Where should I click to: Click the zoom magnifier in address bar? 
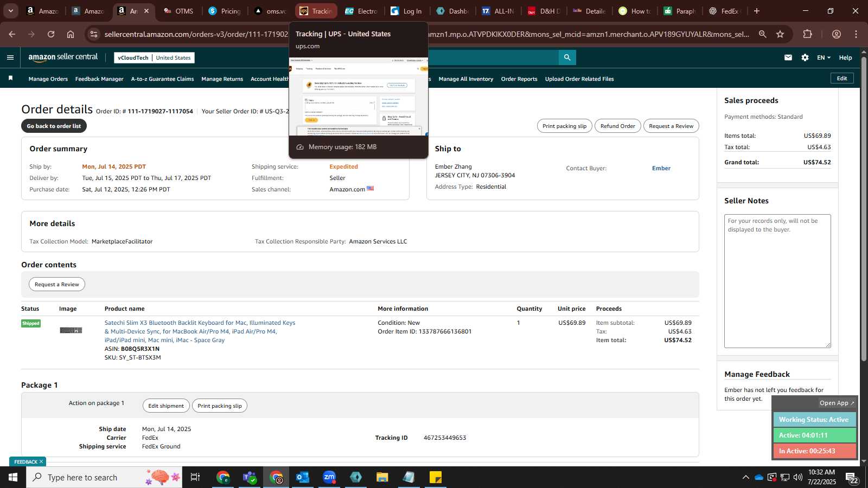tap(763, 34)
